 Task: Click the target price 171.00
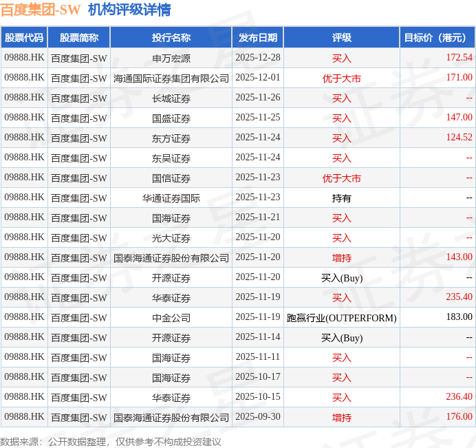pyautogui.click(x=459, y=78)
